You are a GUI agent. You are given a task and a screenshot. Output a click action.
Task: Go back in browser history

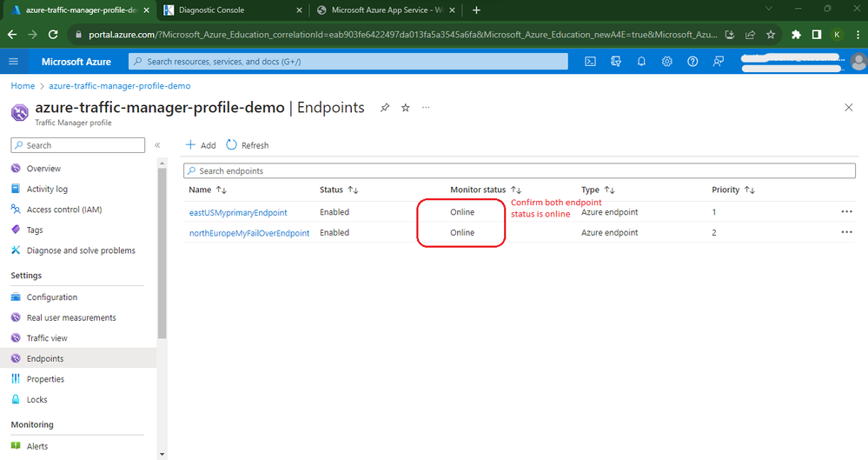12,35
